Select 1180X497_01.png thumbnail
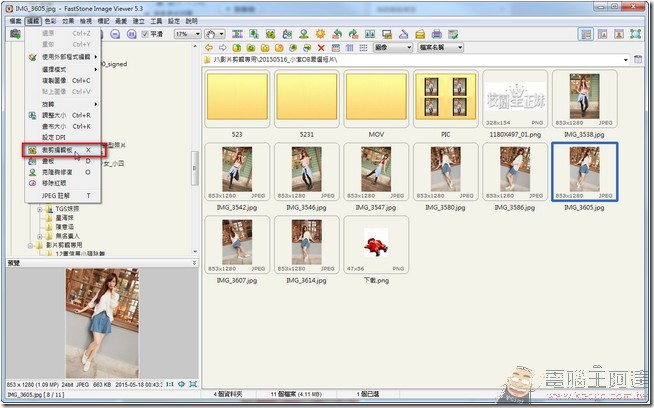 click(x=515, y=99)
